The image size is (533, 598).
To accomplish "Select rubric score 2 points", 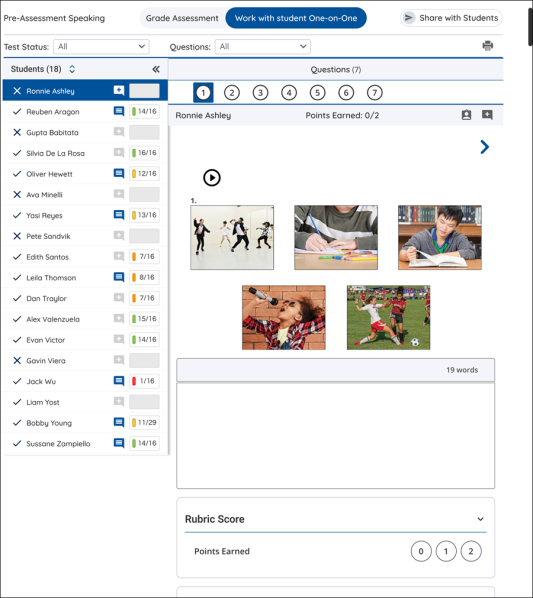I will (471, 551).
